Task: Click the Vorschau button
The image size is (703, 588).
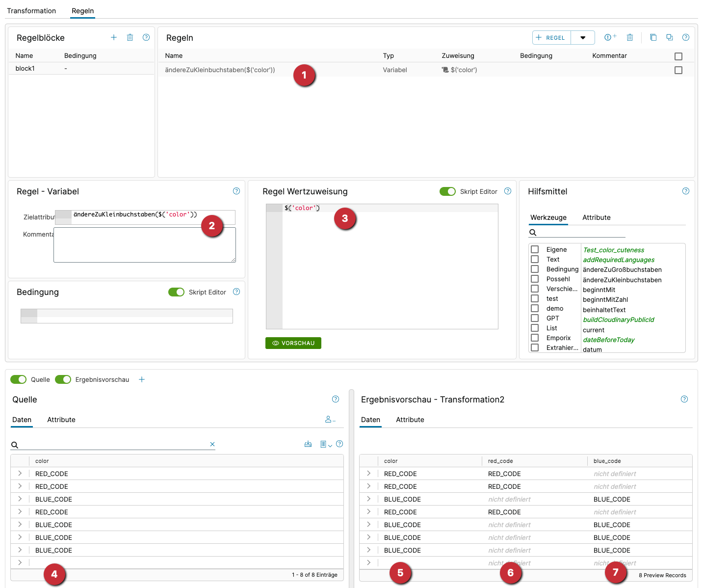Action: point(293,343)
